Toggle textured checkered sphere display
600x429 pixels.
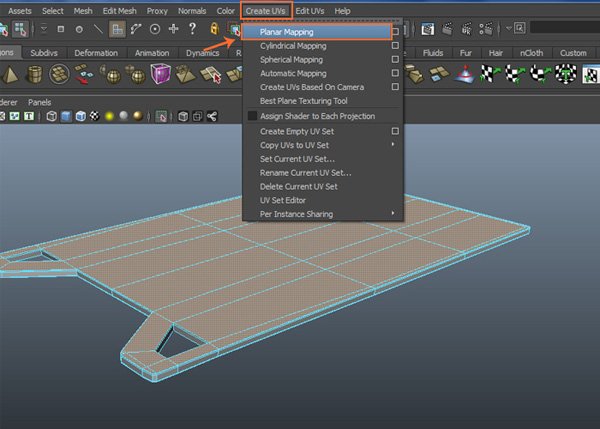pyautogui.click(x=95, y=116)
